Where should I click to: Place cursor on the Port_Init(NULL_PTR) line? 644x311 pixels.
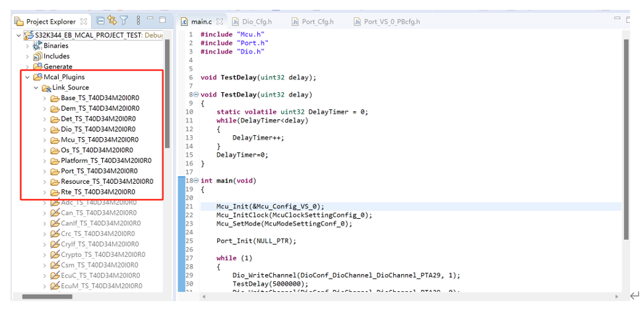(256, 241)
